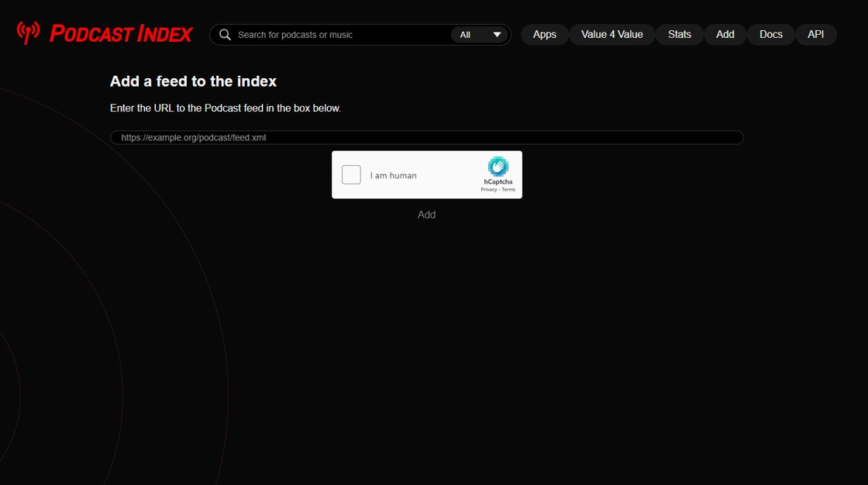Select Add in the top navigation
868x485 pixels.
[x=725, y=34]
